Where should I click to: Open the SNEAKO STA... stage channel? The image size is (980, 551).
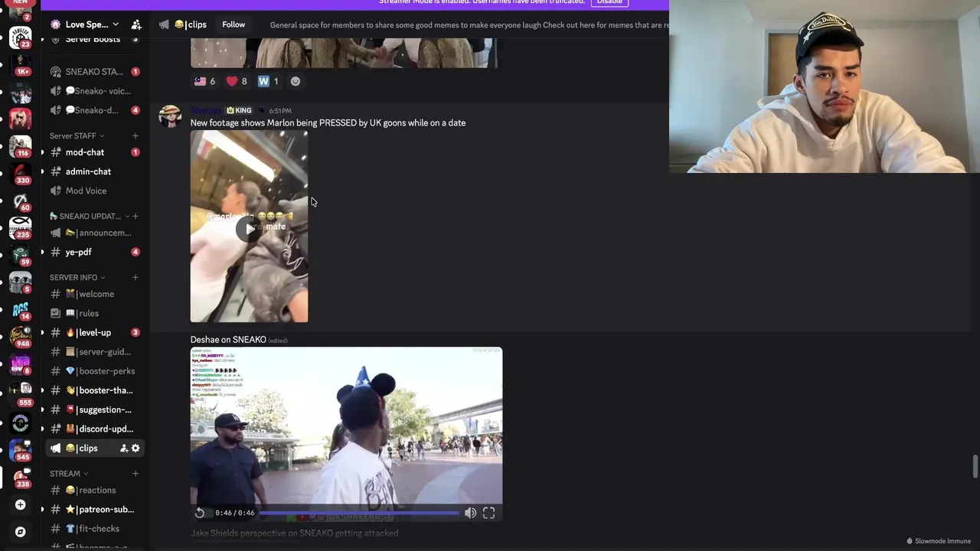(x=95, y=71)
